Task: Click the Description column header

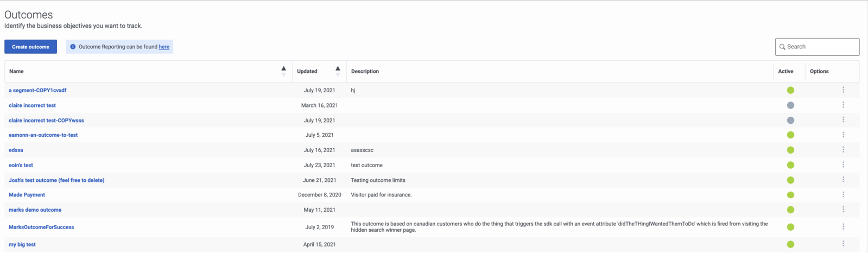Action: (x=365, y=71)
